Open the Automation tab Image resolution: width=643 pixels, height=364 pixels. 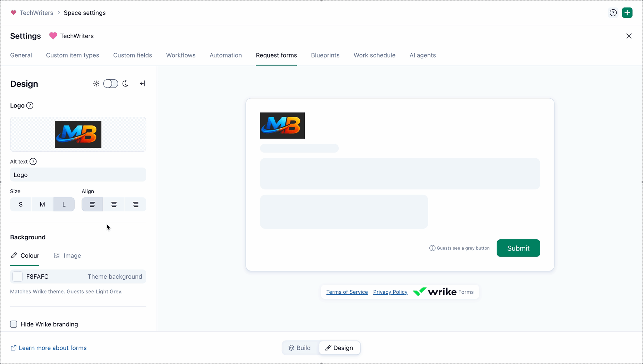tap(226, 55)
